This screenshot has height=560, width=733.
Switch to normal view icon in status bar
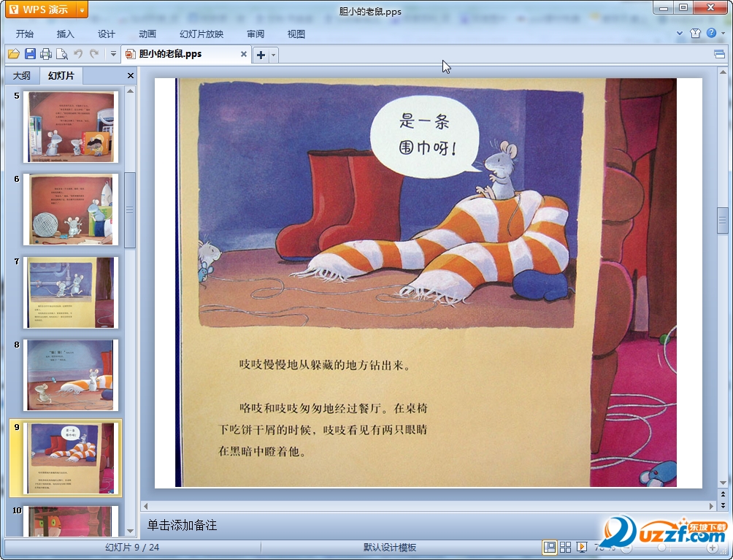(x=549, y=548)
